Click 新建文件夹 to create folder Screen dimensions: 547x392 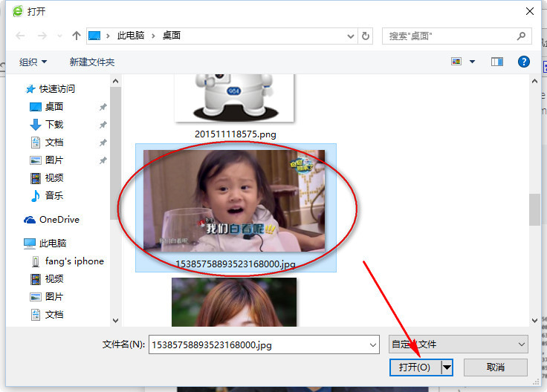92,62
